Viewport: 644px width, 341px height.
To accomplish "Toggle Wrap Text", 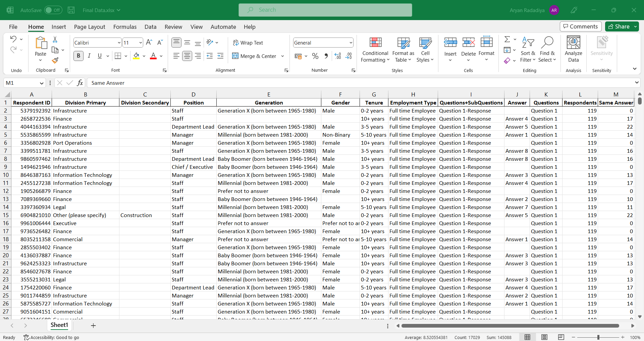I will [248, 43].
